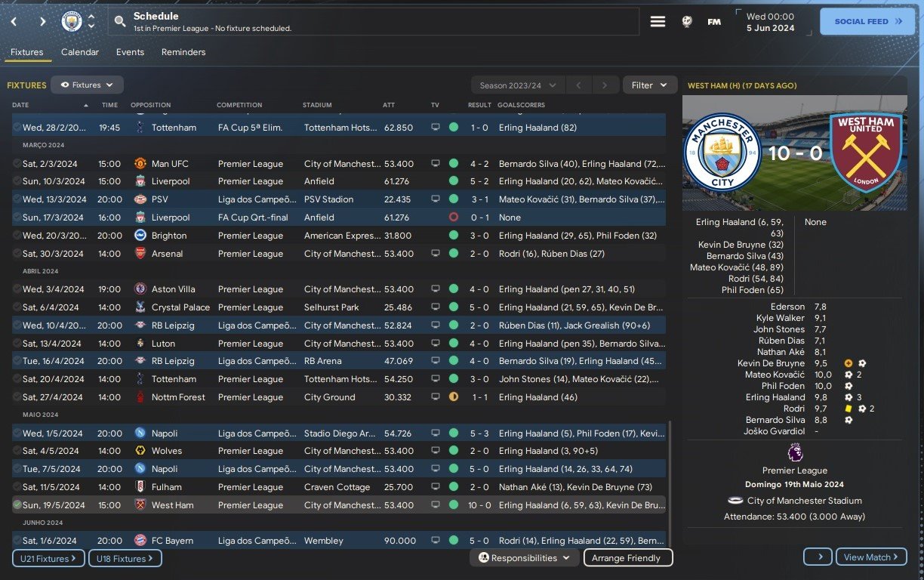The height and width of the screenshot is (580, 924).
Task: Open the Social Feed panel
Action: pos(868,22)
